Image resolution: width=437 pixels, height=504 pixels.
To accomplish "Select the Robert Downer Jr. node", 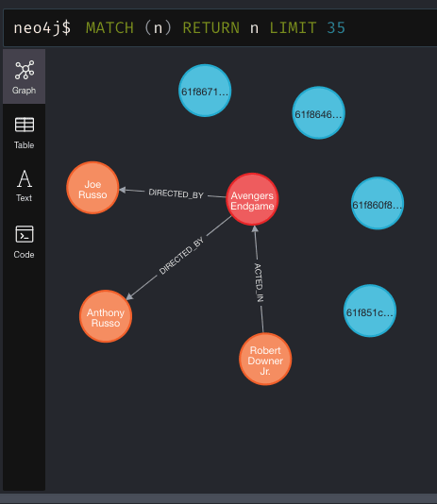I will [265, 359].
